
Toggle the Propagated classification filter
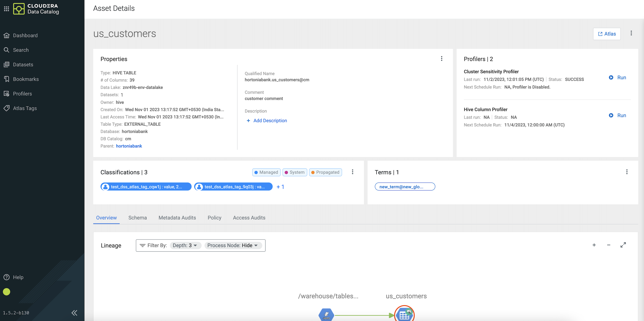[325, 172]
